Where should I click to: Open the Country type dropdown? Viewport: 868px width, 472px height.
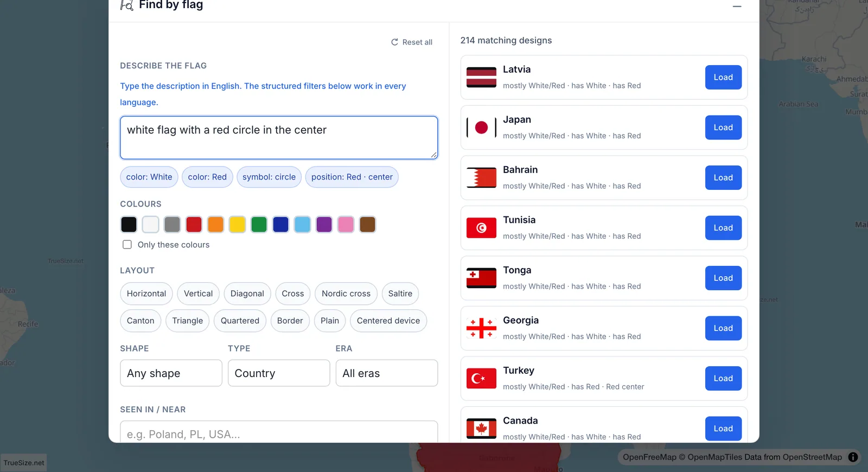click(279, 373)
